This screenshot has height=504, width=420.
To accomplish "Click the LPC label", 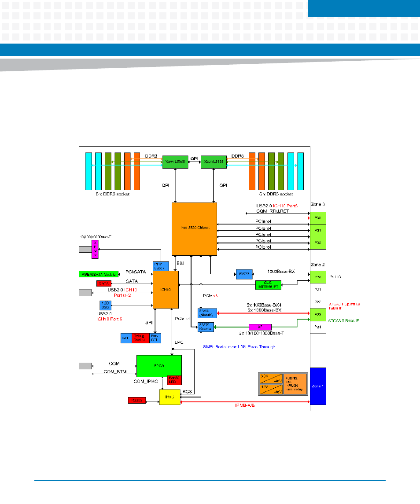I will pos(179,342).
